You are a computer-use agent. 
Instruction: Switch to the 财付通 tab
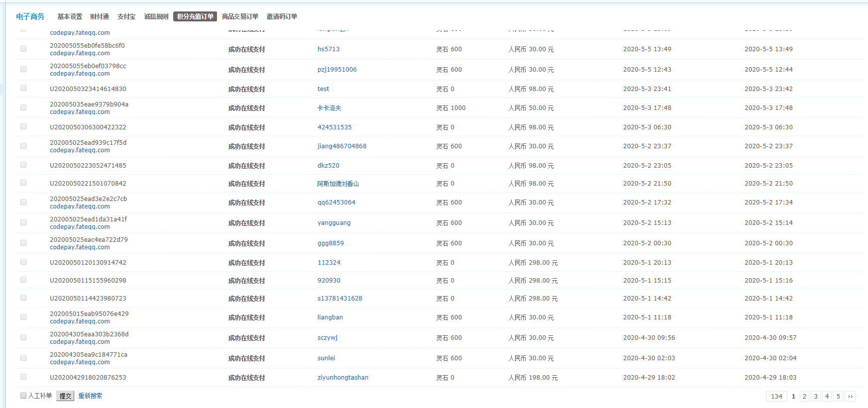(x=100, y=16)
